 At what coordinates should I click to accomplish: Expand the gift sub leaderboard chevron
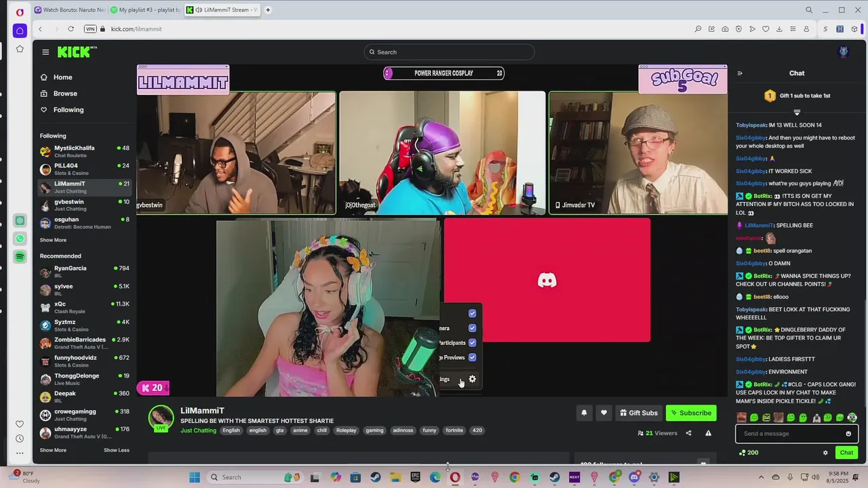797,112
